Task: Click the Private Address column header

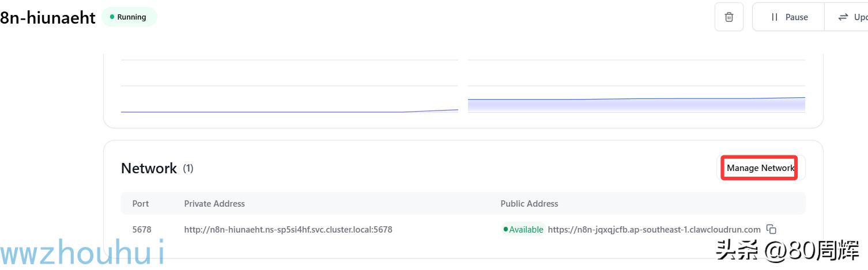Action: (214, 203)
